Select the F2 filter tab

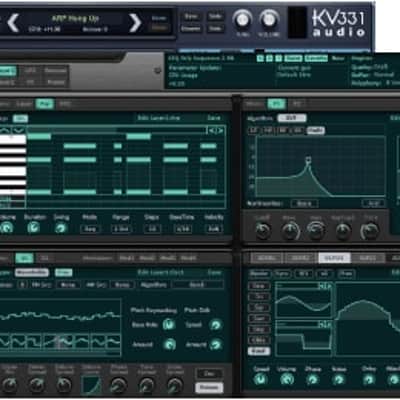pyautogui.click(x=297, y=104)
